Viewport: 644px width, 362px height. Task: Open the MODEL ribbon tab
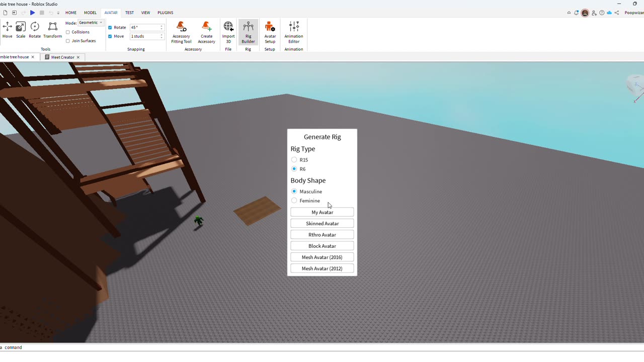click(90, 13)
